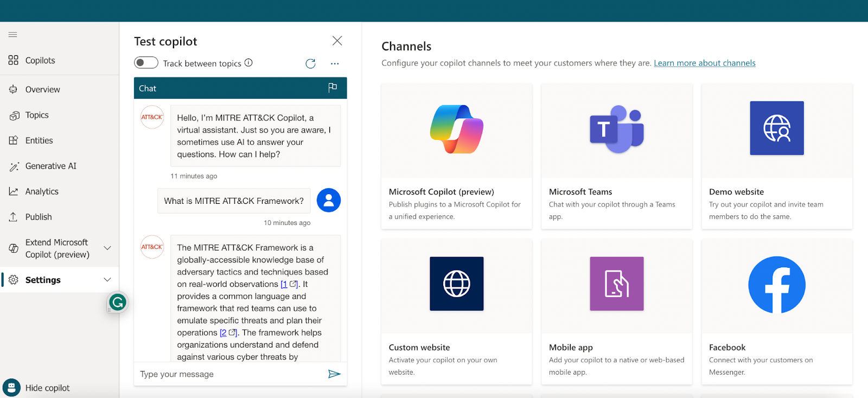This screenshot has width=868, height=398.
Task: Select Microsoft Teams channel title
Action: coord(580,192)
